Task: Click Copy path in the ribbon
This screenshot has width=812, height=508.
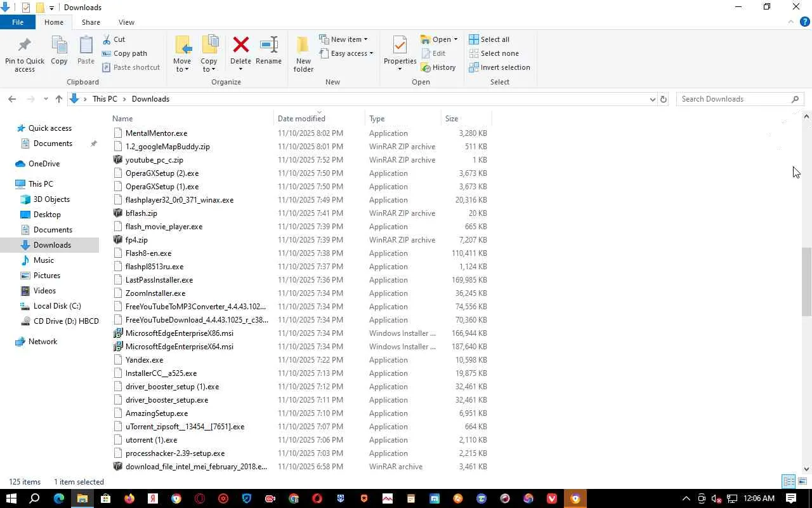Action: click(x=124, y=53)
